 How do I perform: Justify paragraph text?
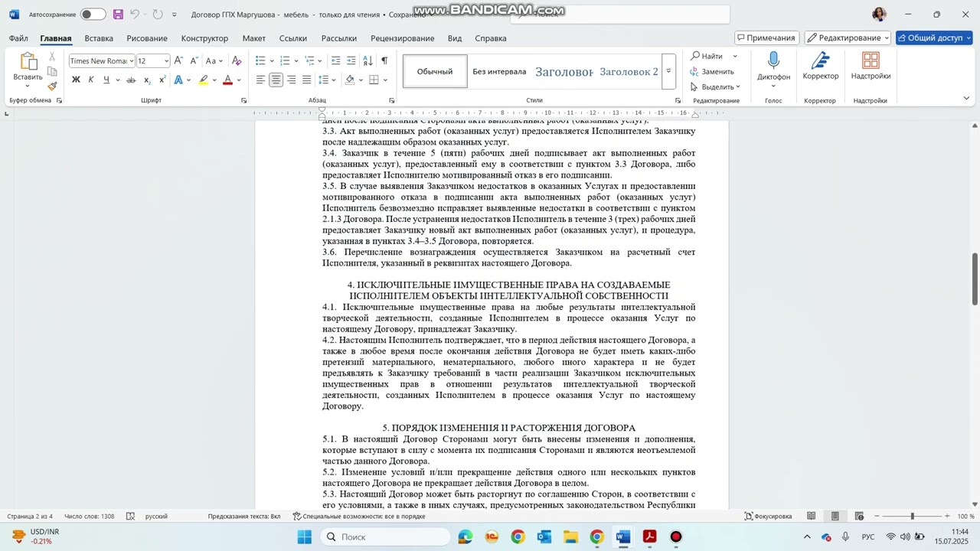[306, 80]
